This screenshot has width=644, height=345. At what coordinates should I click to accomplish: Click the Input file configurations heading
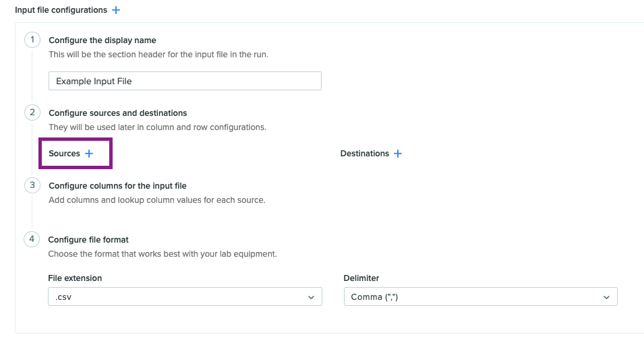pyautogui.click(x=61, y=10)
